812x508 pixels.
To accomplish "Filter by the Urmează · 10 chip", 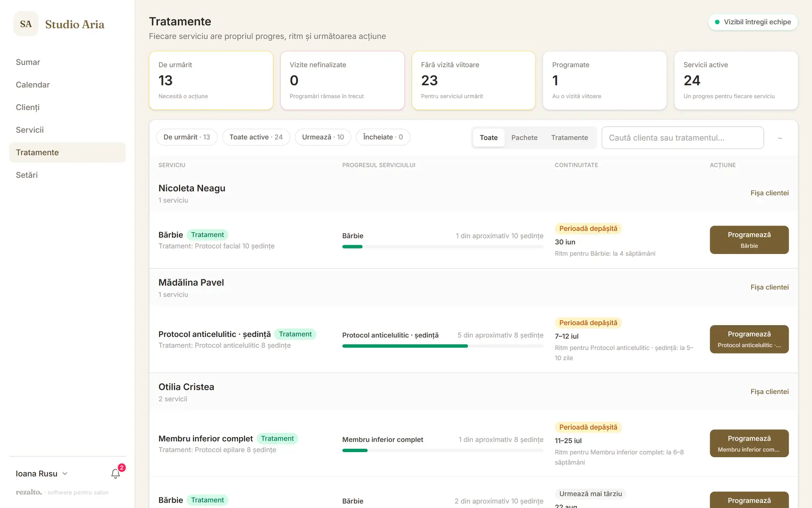I will pyautogui.click(x=323, y=137).
